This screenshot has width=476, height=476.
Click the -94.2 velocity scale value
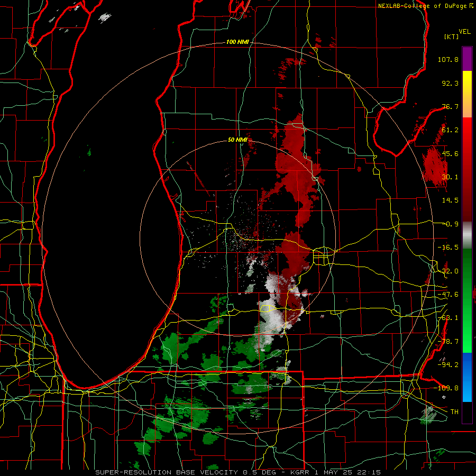(x=448, y=365)
